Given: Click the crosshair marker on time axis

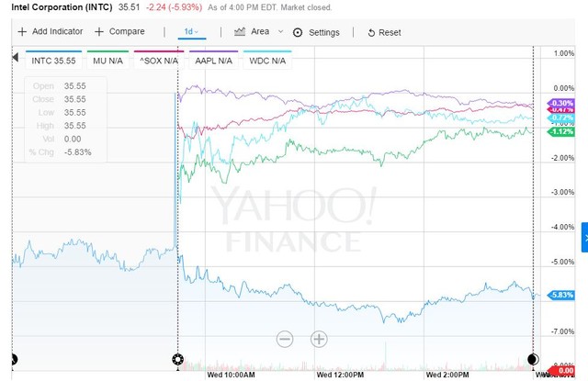Looking at the screenshot, I should (x=177, y=359).
